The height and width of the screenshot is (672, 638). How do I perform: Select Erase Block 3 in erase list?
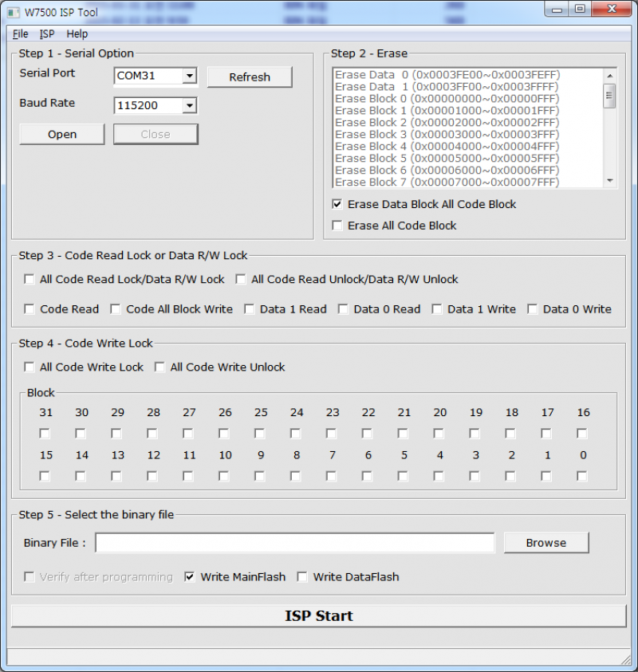[x=447, y=135]
